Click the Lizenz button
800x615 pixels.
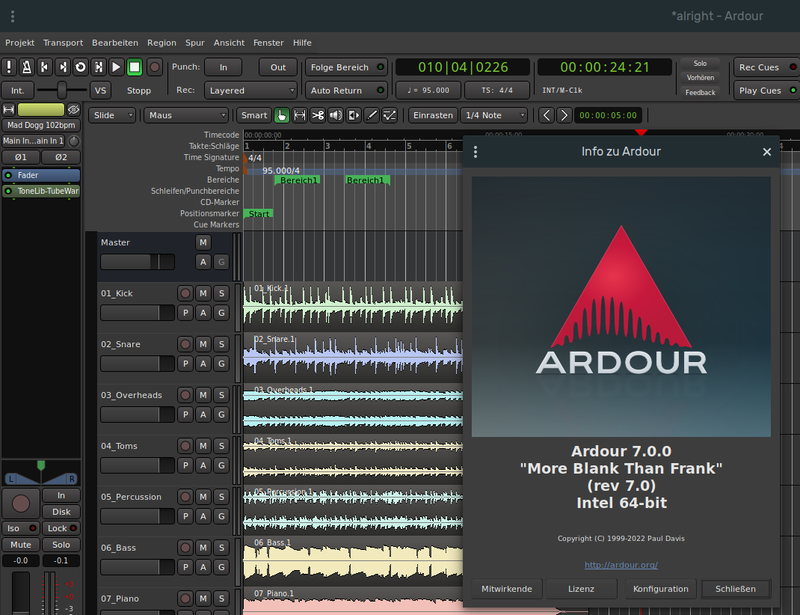click(x=581, y=589)
